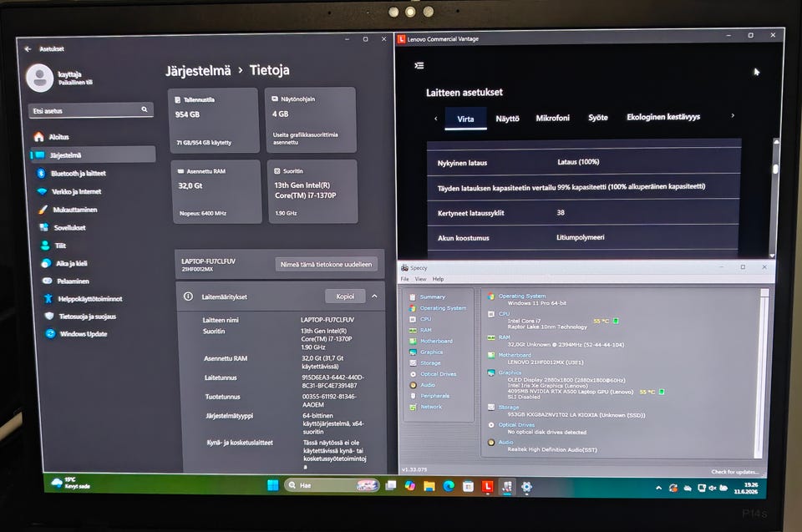Image resolution: width=802 pixels, height=532 pixels.
Task: Click the käyttäjä profile avatar
Action: (x=39, y=78)
